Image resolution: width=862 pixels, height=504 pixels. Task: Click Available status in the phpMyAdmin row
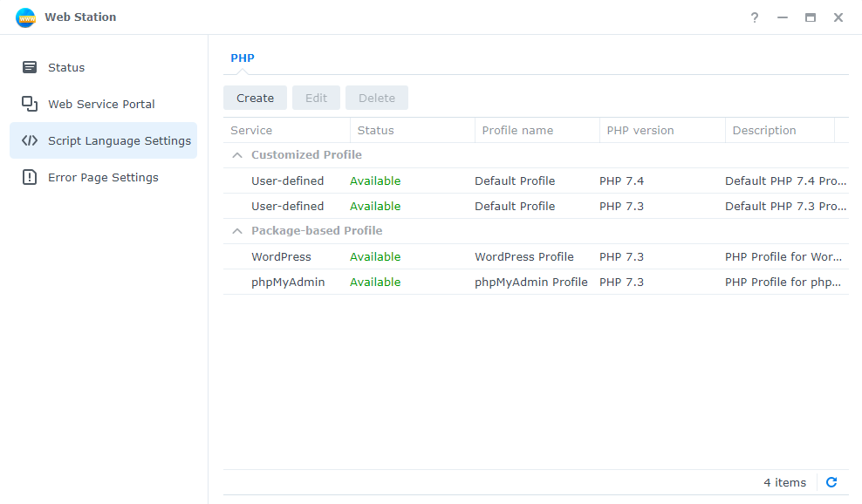(375, 282)
